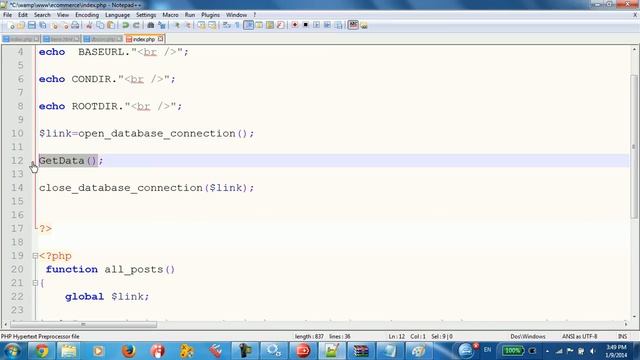Screen dimensions: 640x360
Task: Click the Save Recorded Macro icon
Action: click(x=338, y=25)
